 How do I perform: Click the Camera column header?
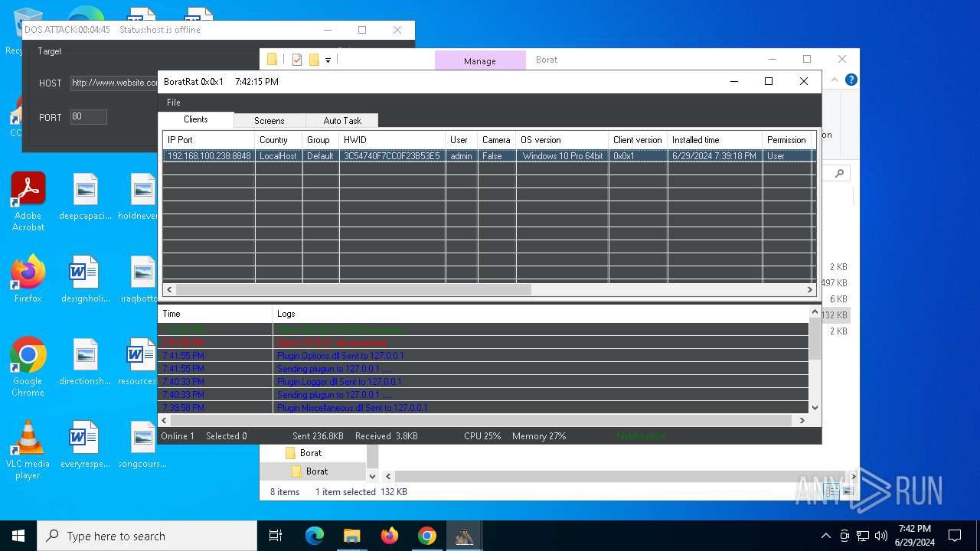click(x=497, y=140)
